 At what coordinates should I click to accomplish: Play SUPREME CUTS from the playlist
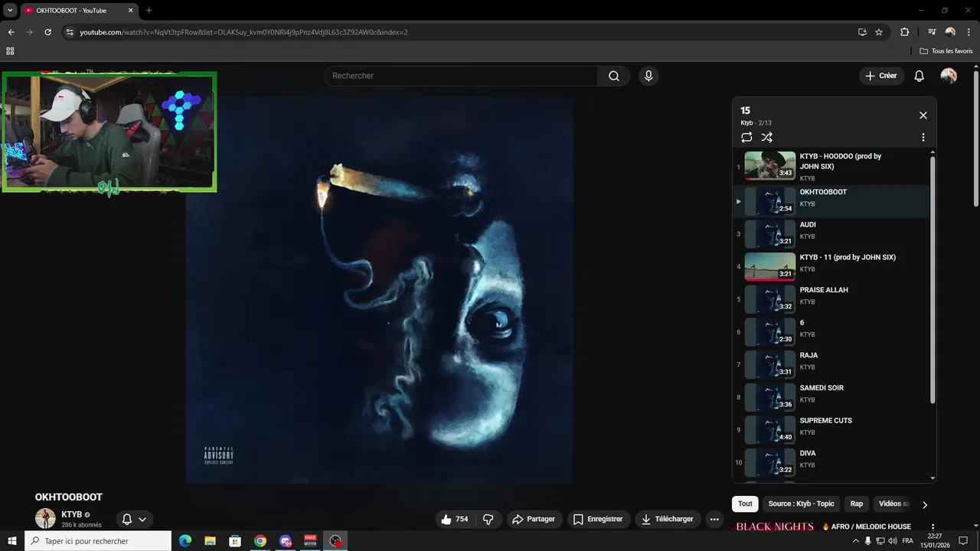[x=831, y=429]
